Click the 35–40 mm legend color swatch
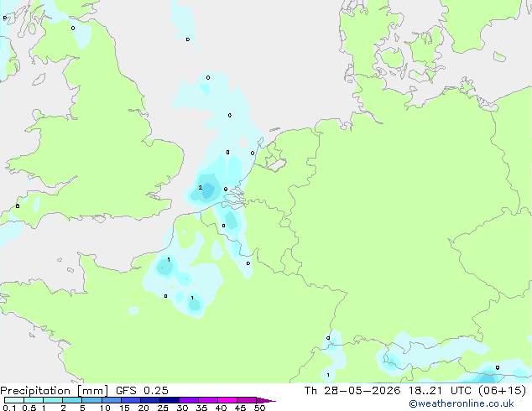 point(207,400)
